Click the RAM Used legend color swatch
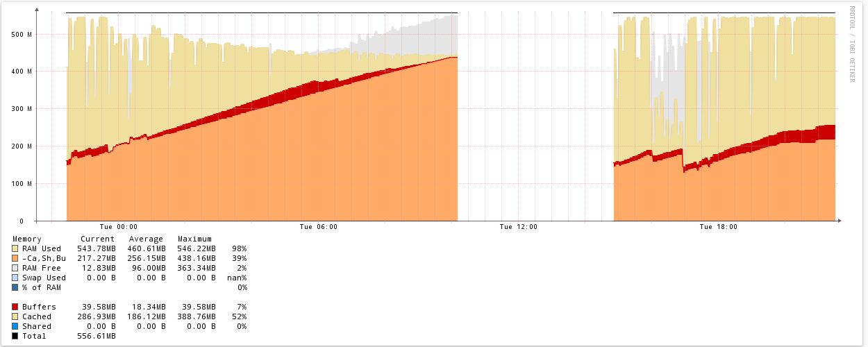The height and width of the screenshot is (347, 868). tap(15, 248)
